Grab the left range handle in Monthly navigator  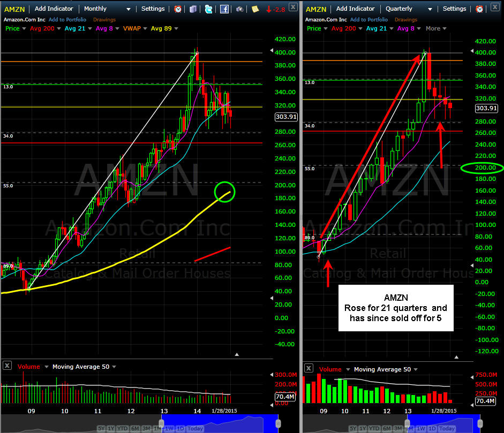click(x=162, y=424)
